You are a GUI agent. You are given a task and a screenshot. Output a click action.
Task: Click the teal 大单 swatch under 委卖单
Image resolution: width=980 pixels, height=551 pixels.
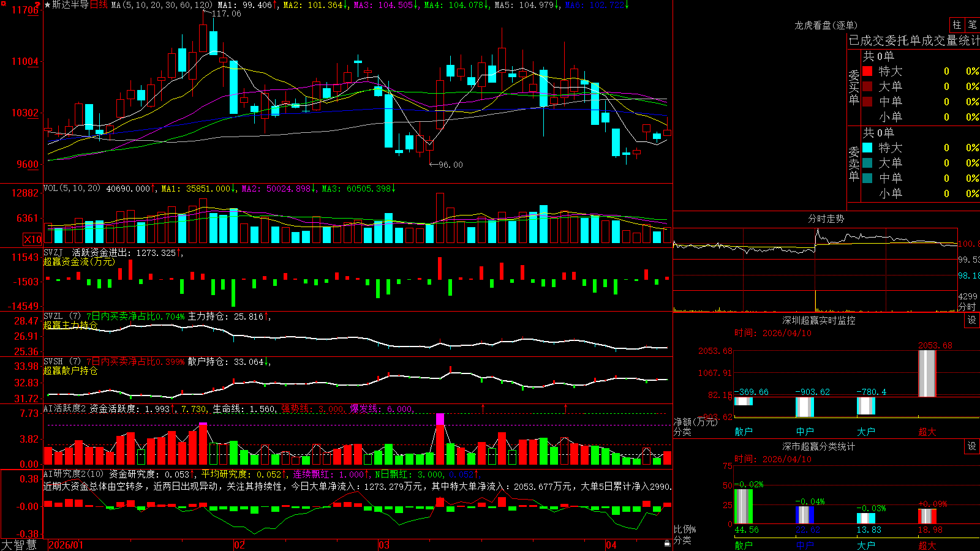[867, 163]
